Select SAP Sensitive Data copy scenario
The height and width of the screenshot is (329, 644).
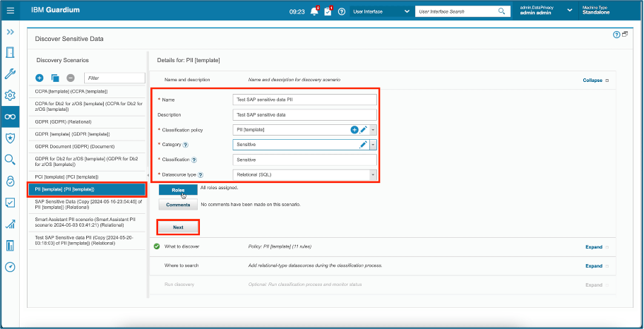tap(87, 204)
